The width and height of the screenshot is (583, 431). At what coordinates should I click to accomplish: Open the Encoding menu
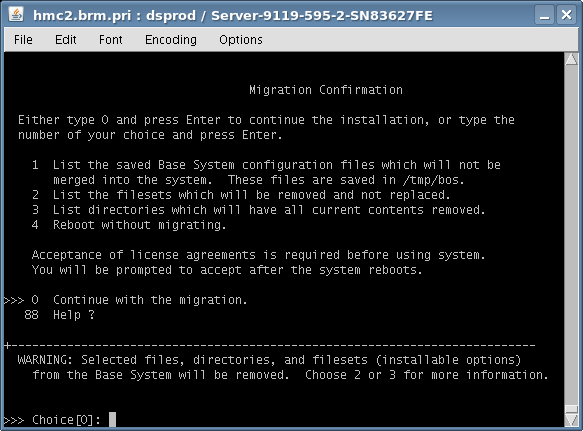[171, 40]
